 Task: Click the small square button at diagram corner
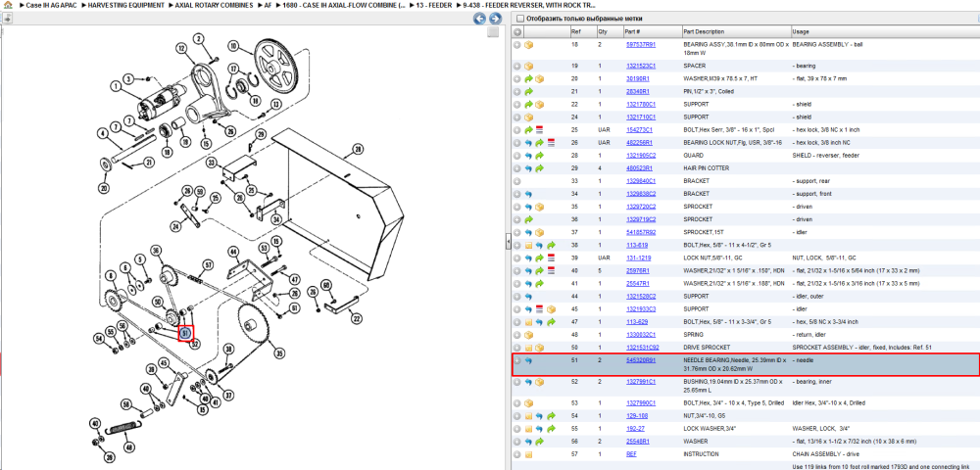click(x=493, y=32)
